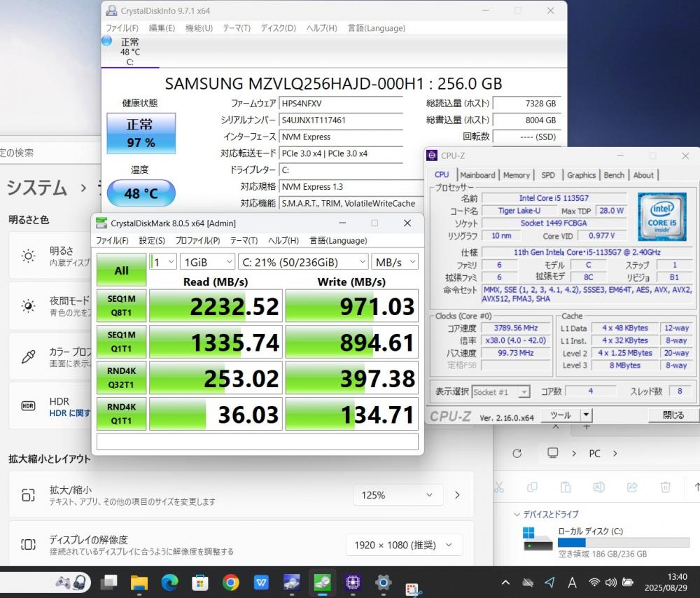Image resolution: width=700 pixels, height=598 pixels.
Task: Click the Intel Core i5 logo in CPU-Z
Action: coord(662,216)
